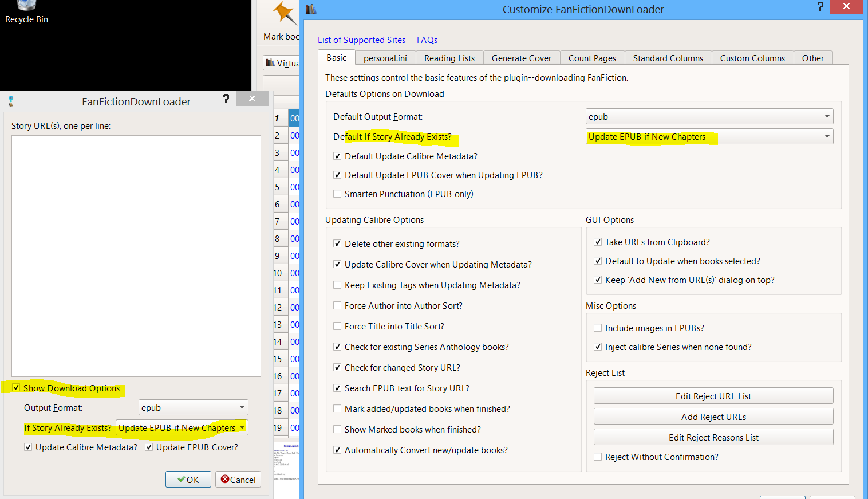
Task: Click the Mark books star icon
Action: pyautogui.click(x=285, y=14)
